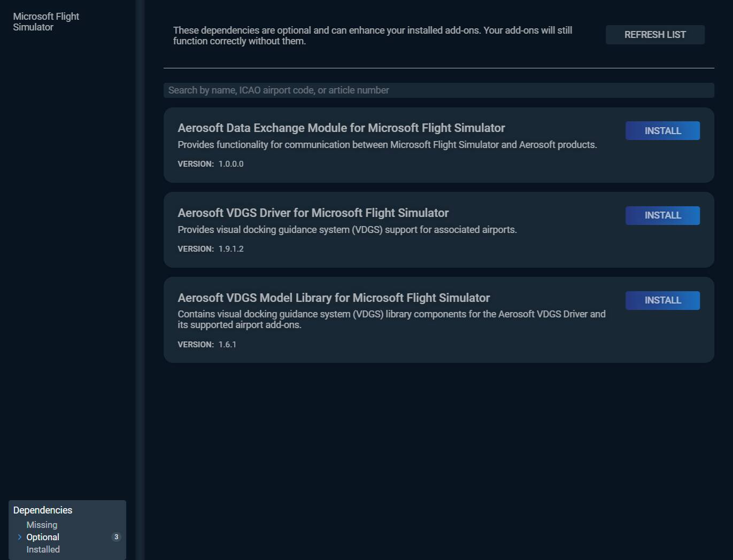Open the Aerosoft VDGS Driver title
The width and height of the screenshot is (733, 560).
[x=313, y=213]
